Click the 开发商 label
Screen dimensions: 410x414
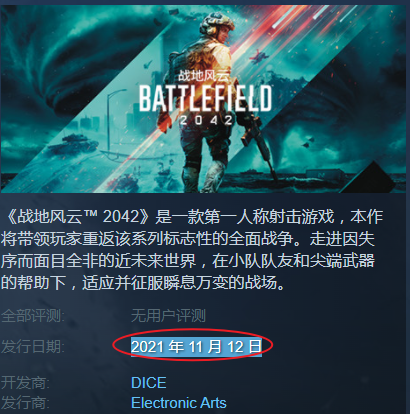[25, 382]
